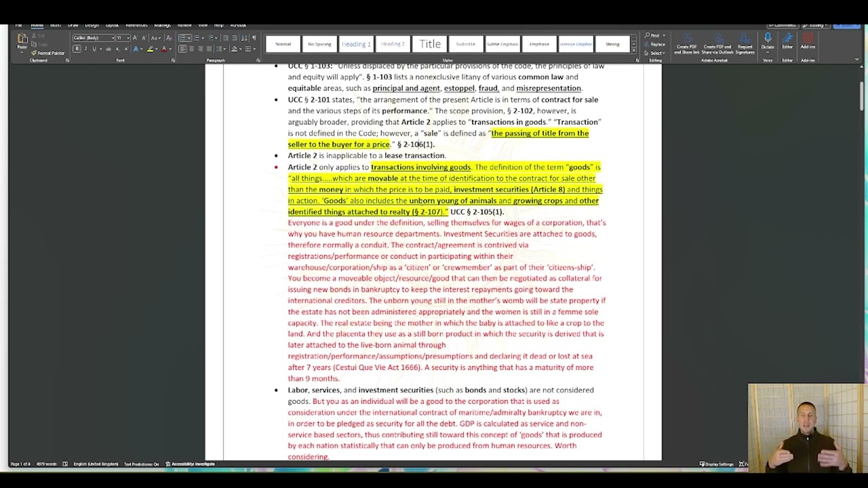Switch to the References tab
This screenshot has height=488, width=868.
pos(136,24)
